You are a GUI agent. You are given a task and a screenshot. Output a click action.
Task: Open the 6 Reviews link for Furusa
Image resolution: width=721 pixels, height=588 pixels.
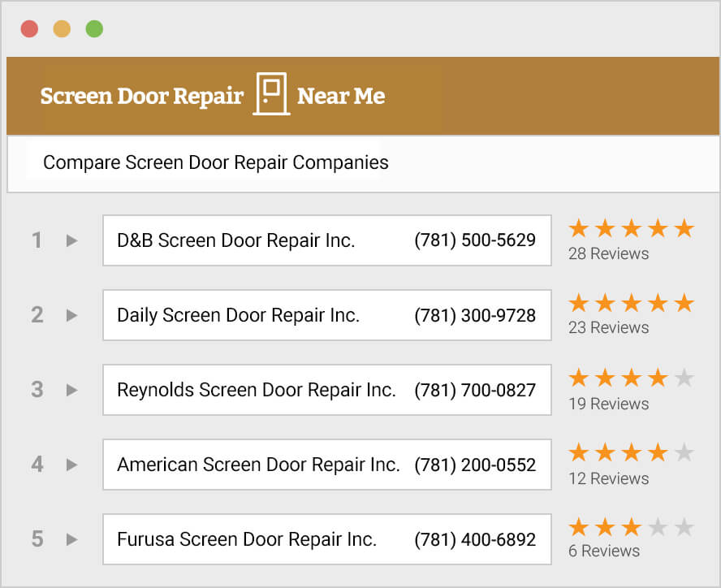(604, 551)
